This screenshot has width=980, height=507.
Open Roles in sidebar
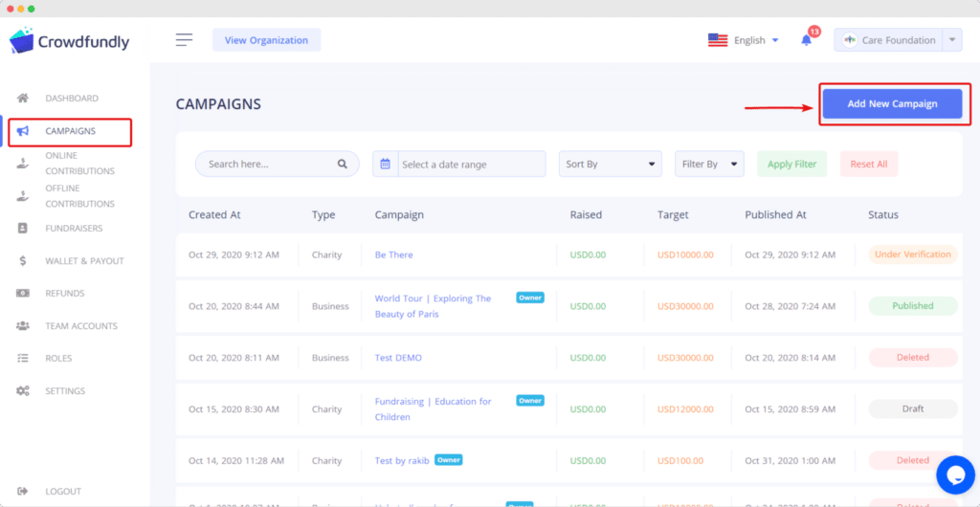pos(58,359)
